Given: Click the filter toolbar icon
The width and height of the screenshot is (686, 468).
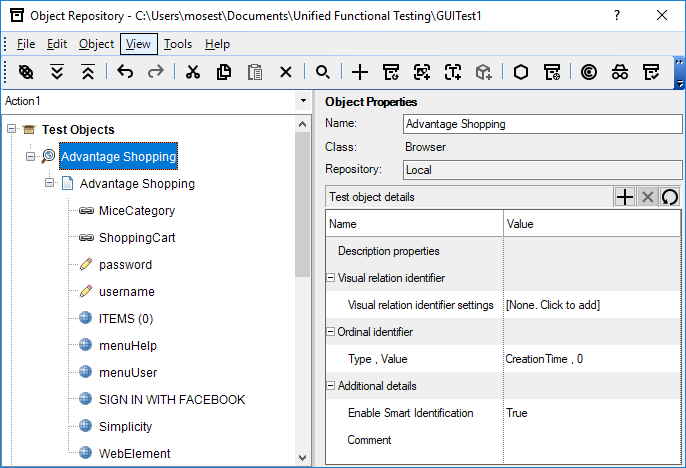Looking at the screenshot, I should 26,72.
